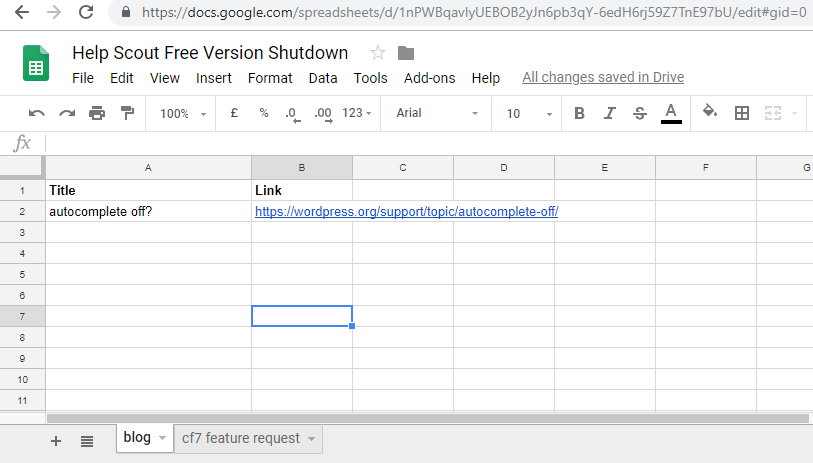The height and width of the screenshot is (463, 813).
Task: Open the font size dropdown
Action: [x=523, y=114]
